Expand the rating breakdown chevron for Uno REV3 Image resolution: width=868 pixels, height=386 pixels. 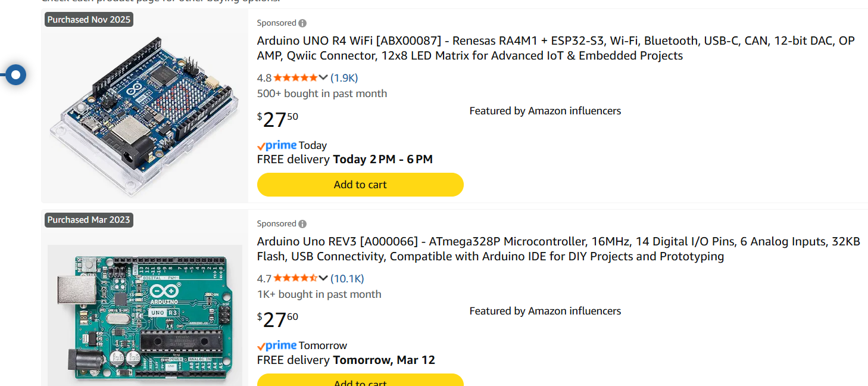323,279
